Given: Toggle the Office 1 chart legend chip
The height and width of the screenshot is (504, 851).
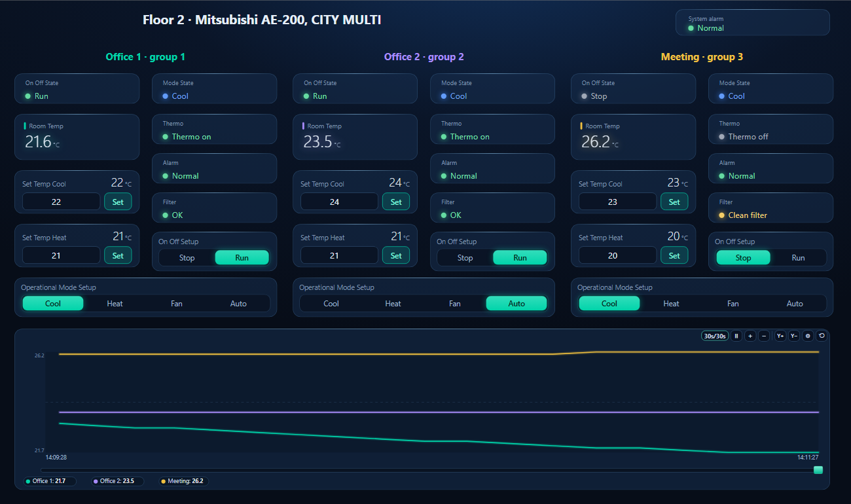Looking at the screenshot, I should (50, 481).
